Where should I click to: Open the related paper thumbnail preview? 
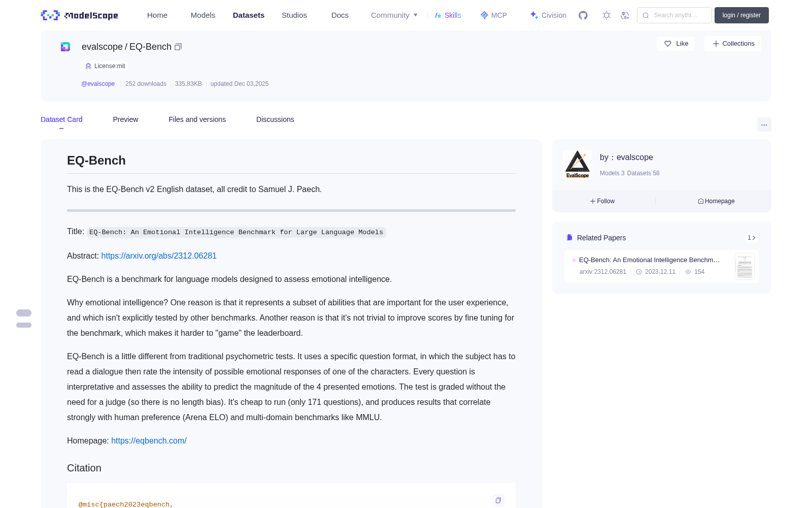point(745,266)
